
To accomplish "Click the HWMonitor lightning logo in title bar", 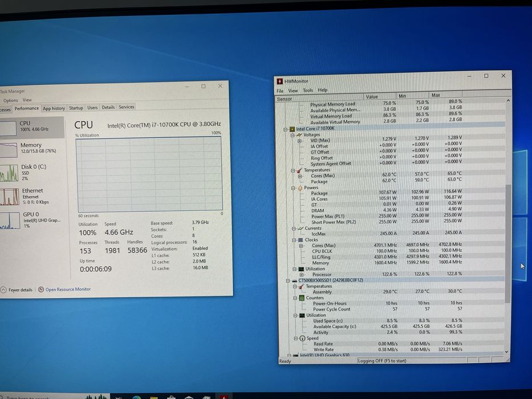I will (279, 81).
